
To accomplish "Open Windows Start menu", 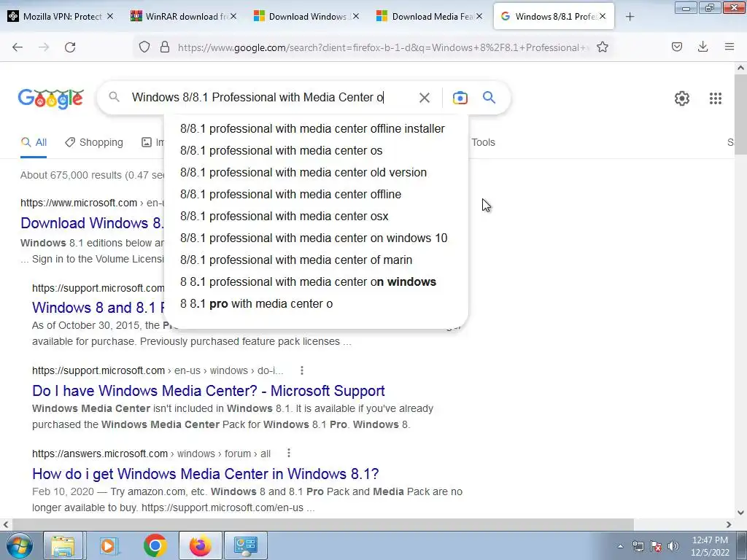I will pyautogui.click(x=18, y=545).
